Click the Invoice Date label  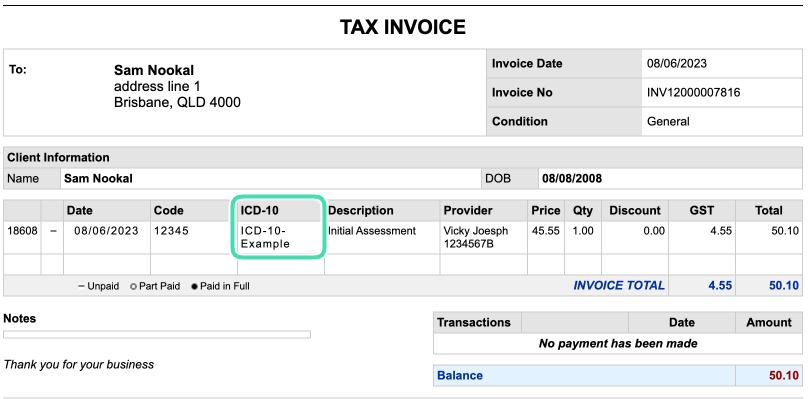[527, 64]
